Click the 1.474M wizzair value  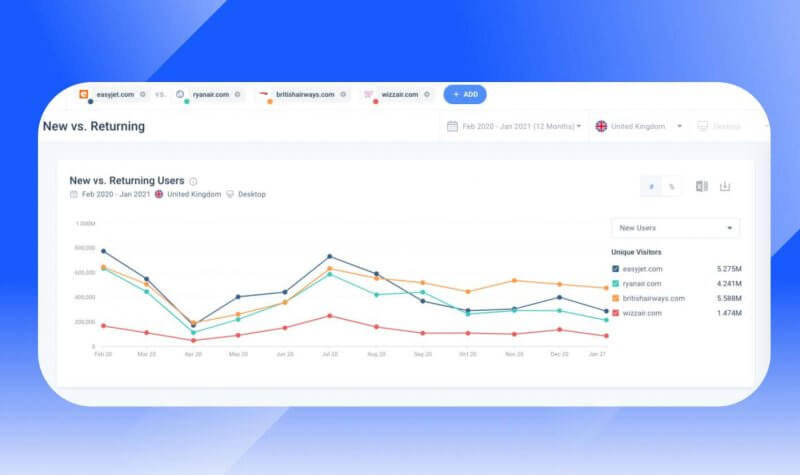click(729, 313)
